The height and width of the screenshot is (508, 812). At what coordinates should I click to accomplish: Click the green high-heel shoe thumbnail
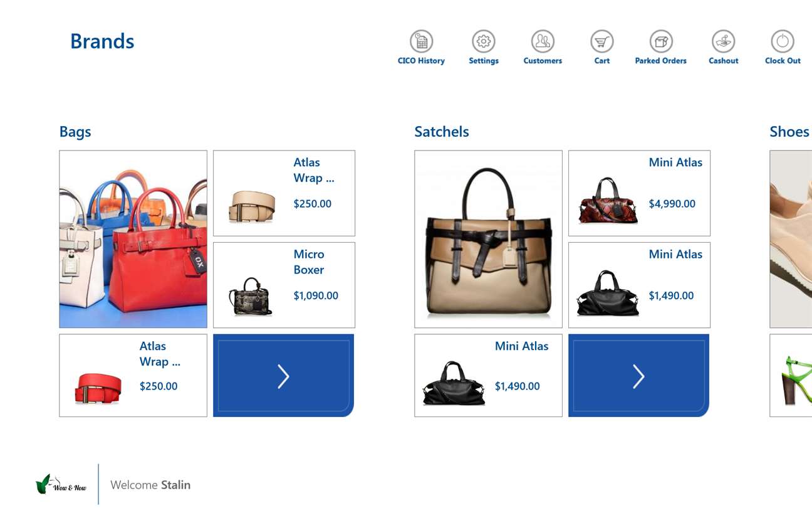point(791,376)
